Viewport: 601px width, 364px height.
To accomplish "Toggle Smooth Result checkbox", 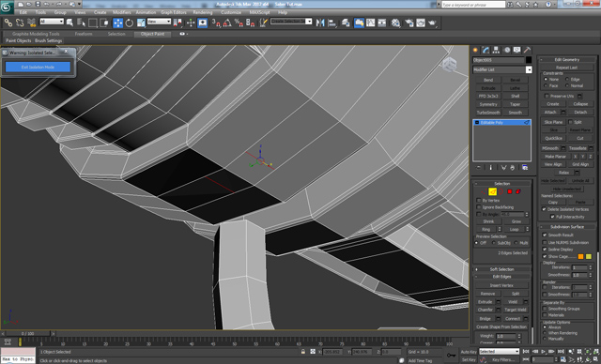I will pos(545,235).
